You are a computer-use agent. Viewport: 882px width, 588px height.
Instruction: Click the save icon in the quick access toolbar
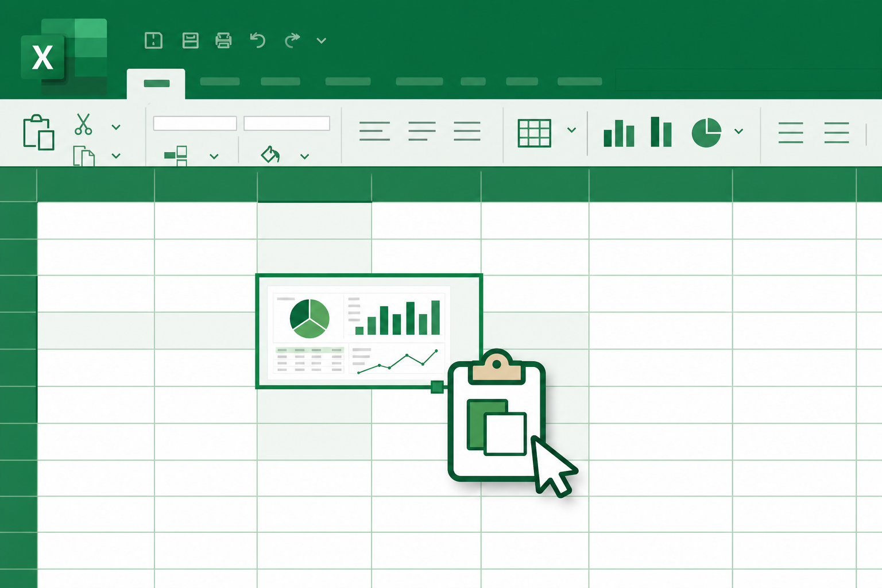click(x=190, y=40)
